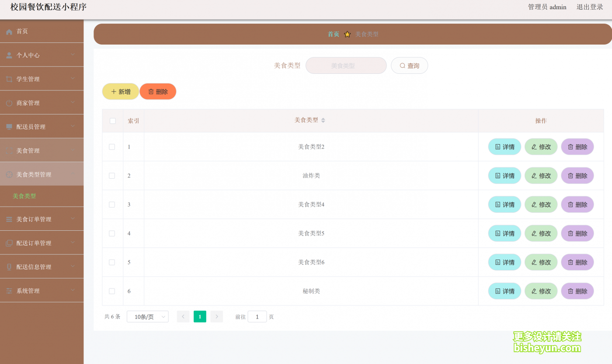This screenshot has height=364, width=612.
Task: Open the 首页 sidebar menu item
Action: click(42, 31)
